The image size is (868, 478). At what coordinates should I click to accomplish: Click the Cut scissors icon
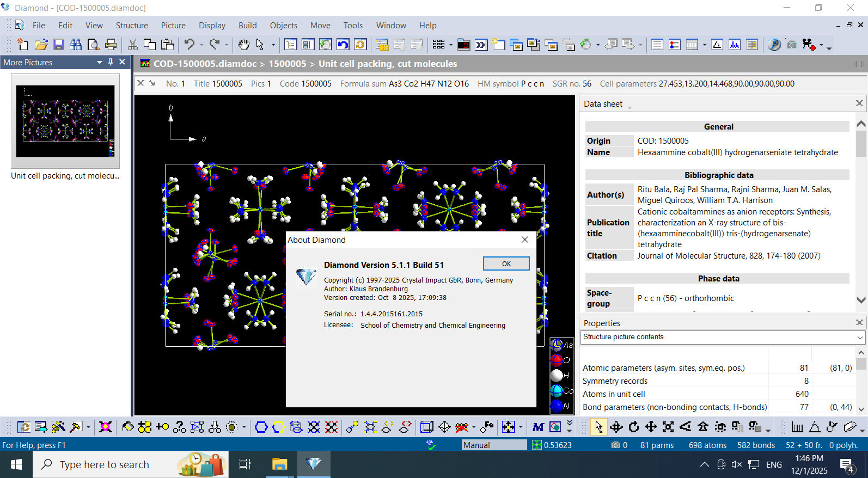132,45
